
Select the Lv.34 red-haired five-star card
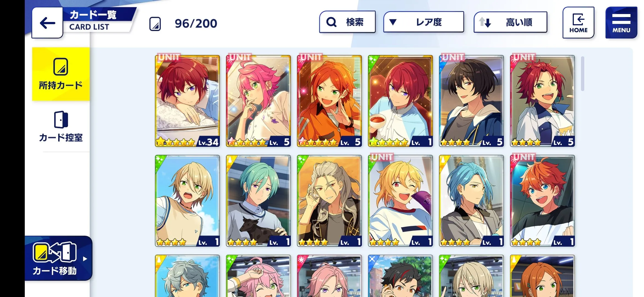coord(187,101)
